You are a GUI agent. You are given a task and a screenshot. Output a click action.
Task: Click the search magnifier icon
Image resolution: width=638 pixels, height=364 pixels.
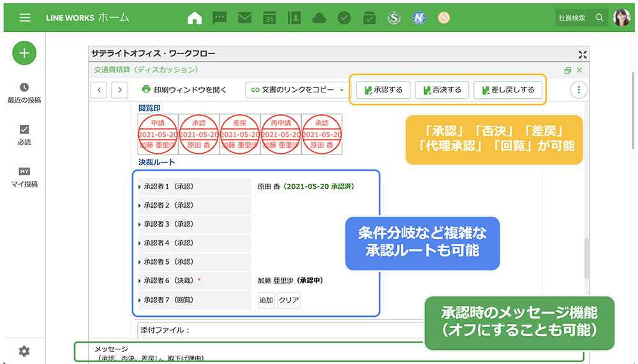coord(599,17)
